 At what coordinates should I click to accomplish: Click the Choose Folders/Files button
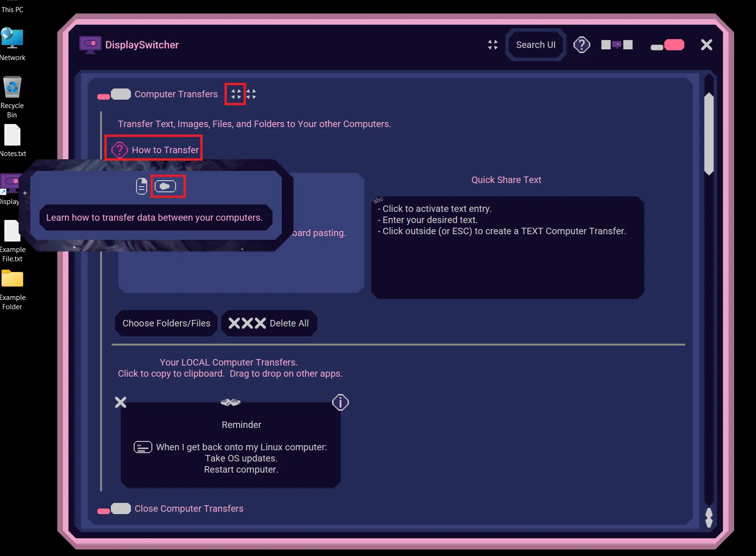(x=166, y=323)
